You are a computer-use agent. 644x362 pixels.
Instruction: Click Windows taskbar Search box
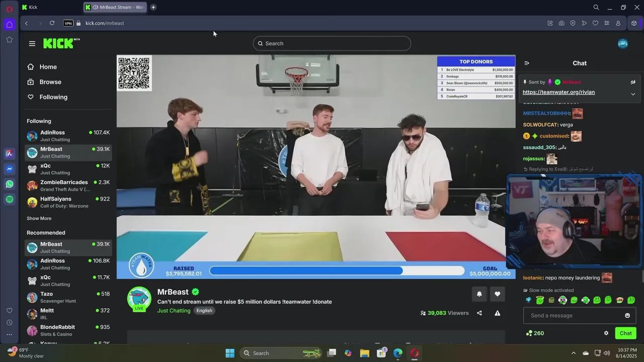281,353
